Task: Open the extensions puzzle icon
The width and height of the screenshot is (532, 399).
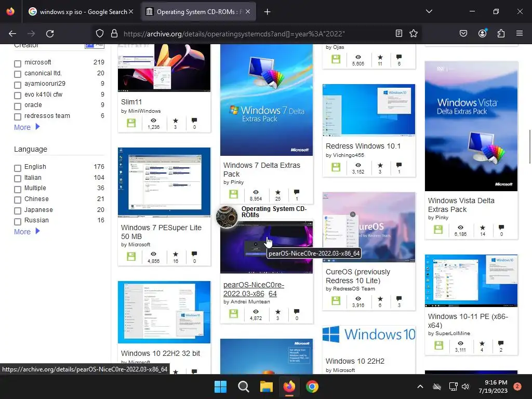Action: click(x=501, y=33)
